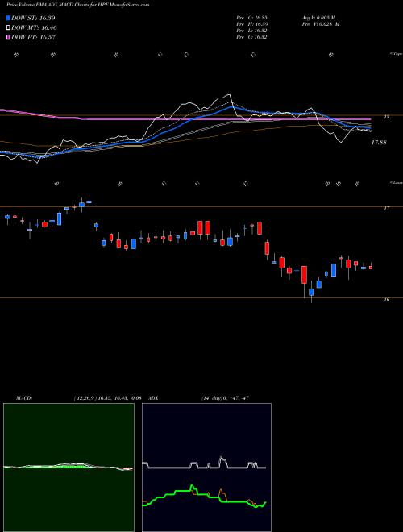
Task: Open the green MACD indicator chart panel
Action: click(69, 468)
